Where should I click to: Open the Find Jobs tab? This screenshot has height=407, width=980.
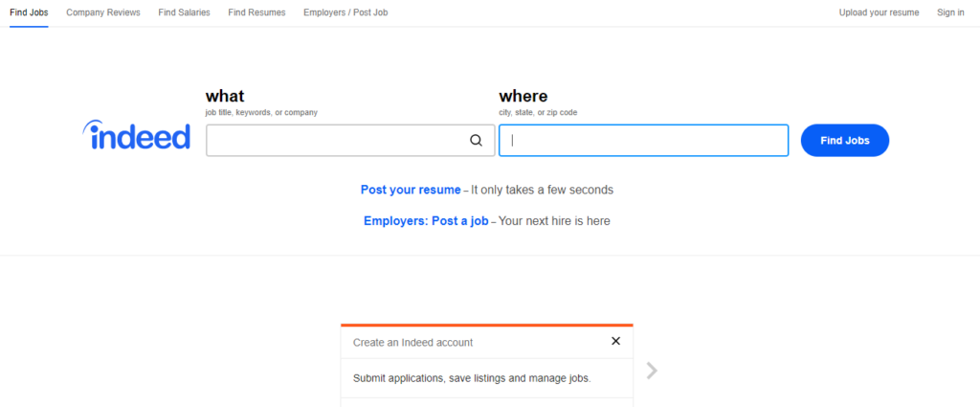[29, 12]
